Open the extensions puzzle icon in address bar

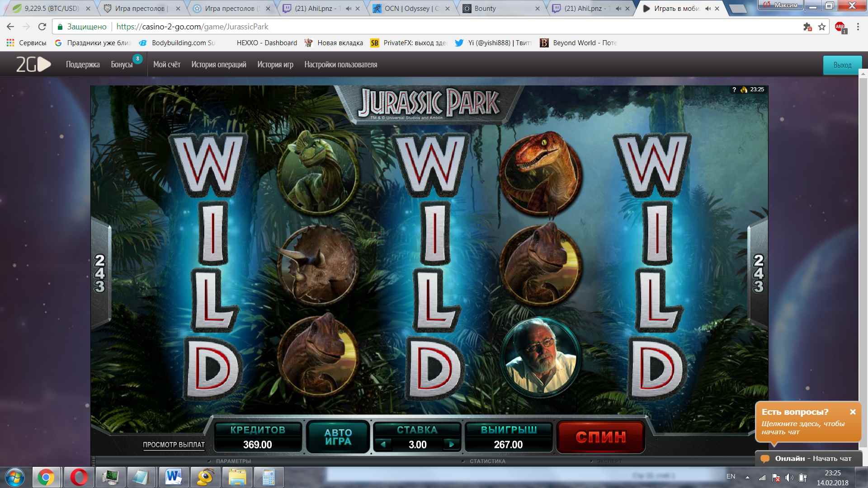(807, 27)
